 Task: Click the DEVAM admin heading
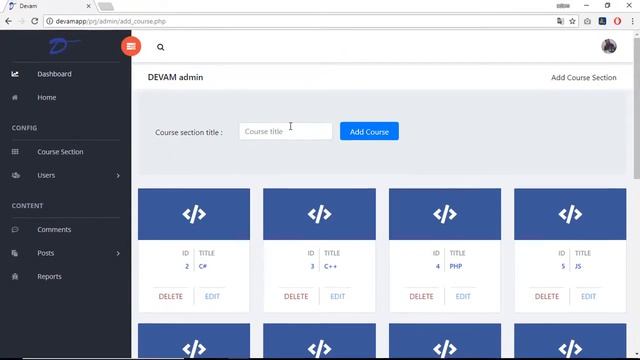(x=176, y=77)
